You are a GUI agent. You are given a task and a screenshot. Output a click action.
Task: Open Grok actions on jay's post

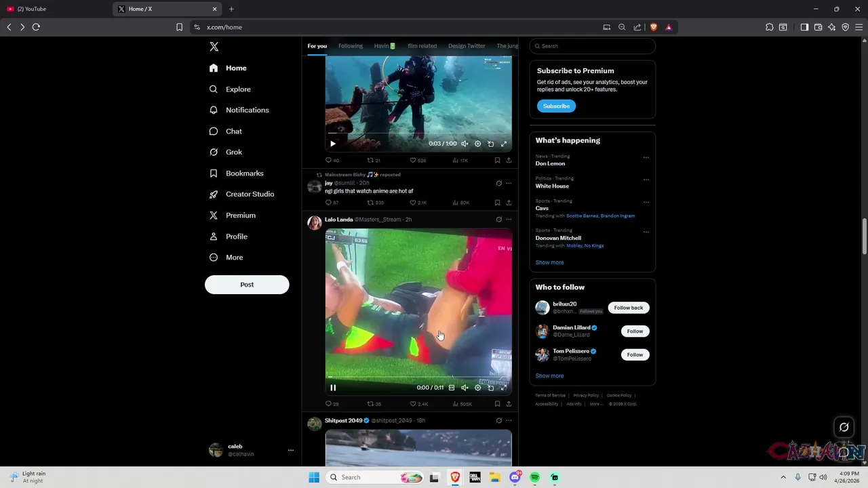498,183
